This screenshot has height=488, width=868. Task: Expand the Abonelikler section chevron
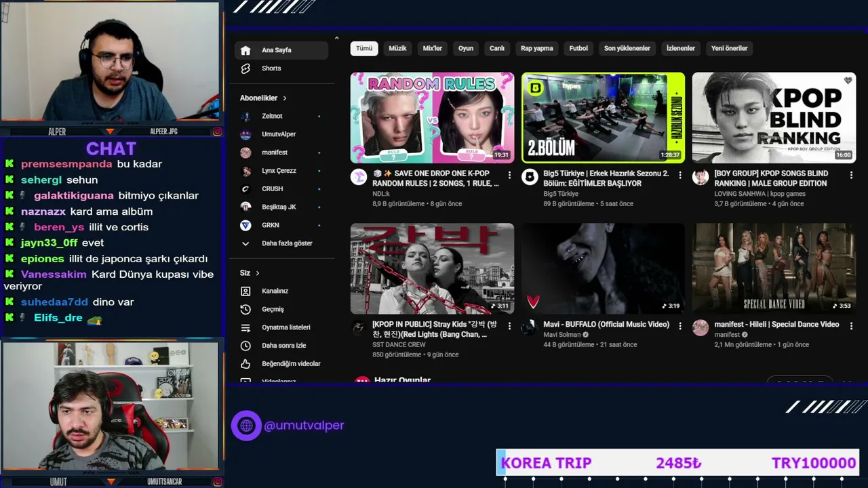[285, 98]
